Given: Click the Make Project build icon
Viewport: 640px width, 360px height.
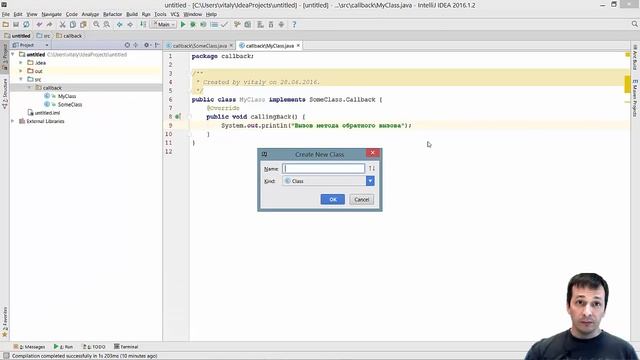Looking at the screenshot, I should coord(143,25).
